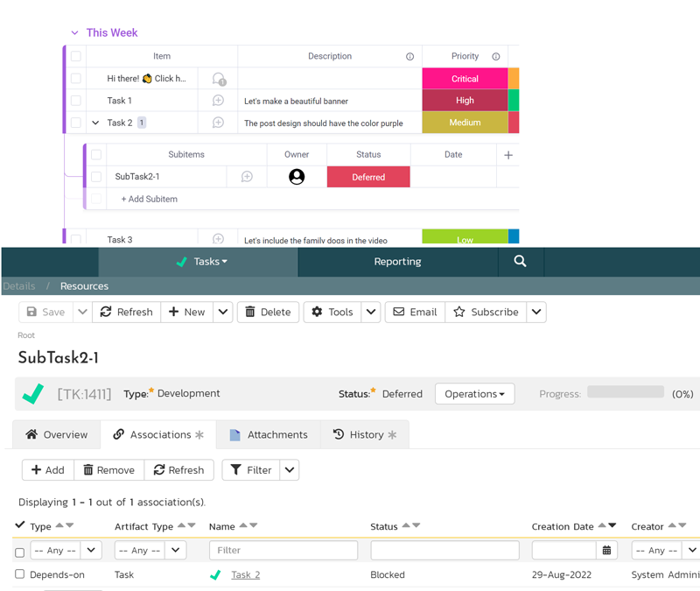Click the Delete trash icon in the toolbar
The width and height of the screenshot is (700, 591).
pos(248,312)
